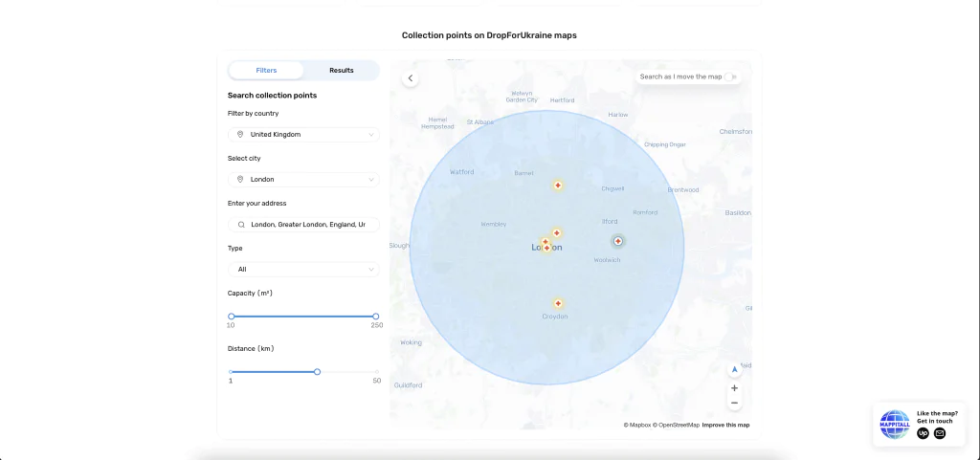The height and width of the screenshot is (460, 980).
Task: Open the OpenStreetMap attribution link
Action: click(x=677, y=425)
